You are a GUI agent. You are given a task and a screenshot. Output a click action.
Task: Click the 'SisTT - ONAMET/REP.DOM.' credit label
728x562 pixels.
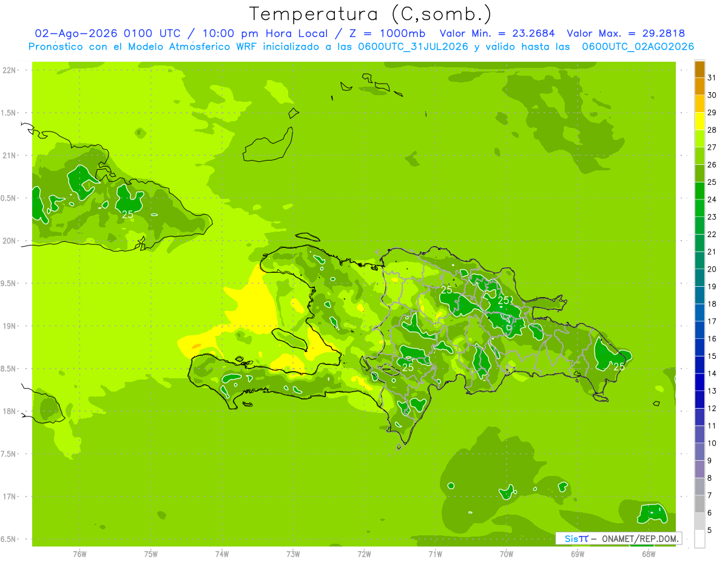(x=618, y=538)
